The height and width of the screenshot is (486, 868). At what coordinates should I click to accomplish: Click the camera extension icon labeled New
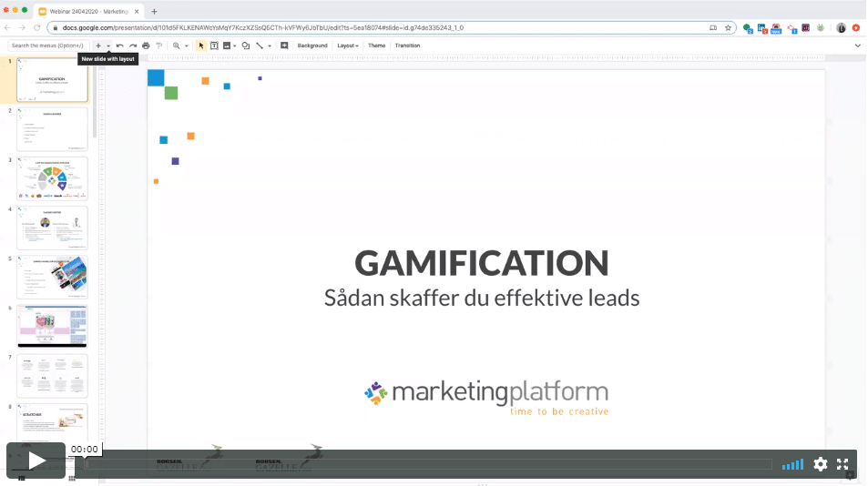tap(776, 28)
